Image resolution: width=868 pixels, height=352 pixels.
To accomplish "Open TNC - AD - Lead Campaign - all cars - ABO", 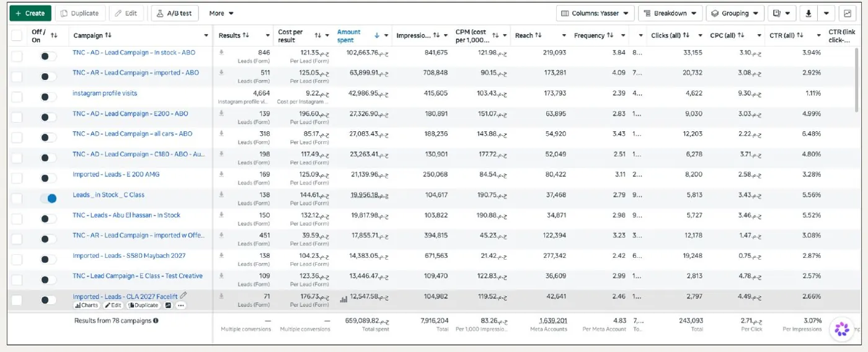I will tap(132, 134).
